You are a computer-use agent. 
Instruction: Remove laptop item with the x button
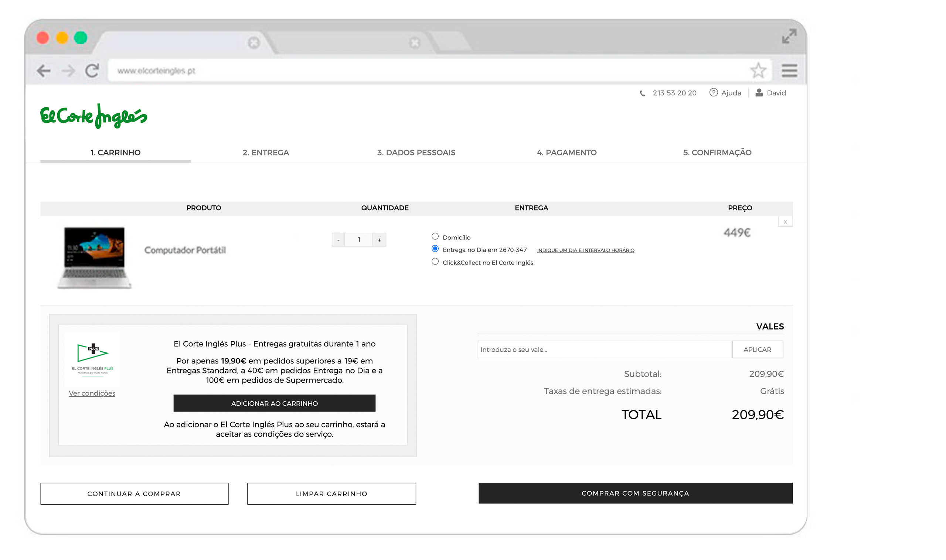(x=785, y=222)
